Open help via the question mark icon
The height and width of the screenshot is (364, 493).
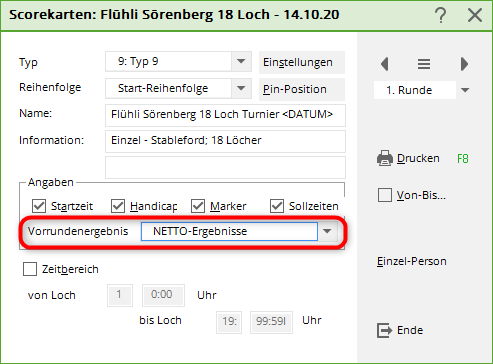point(441,15)
